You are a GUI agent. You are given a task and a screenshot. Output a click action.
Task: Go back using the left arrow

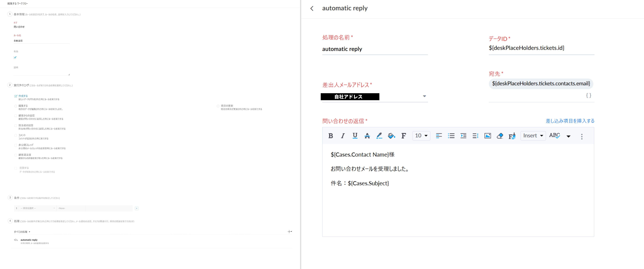(312, 8)
